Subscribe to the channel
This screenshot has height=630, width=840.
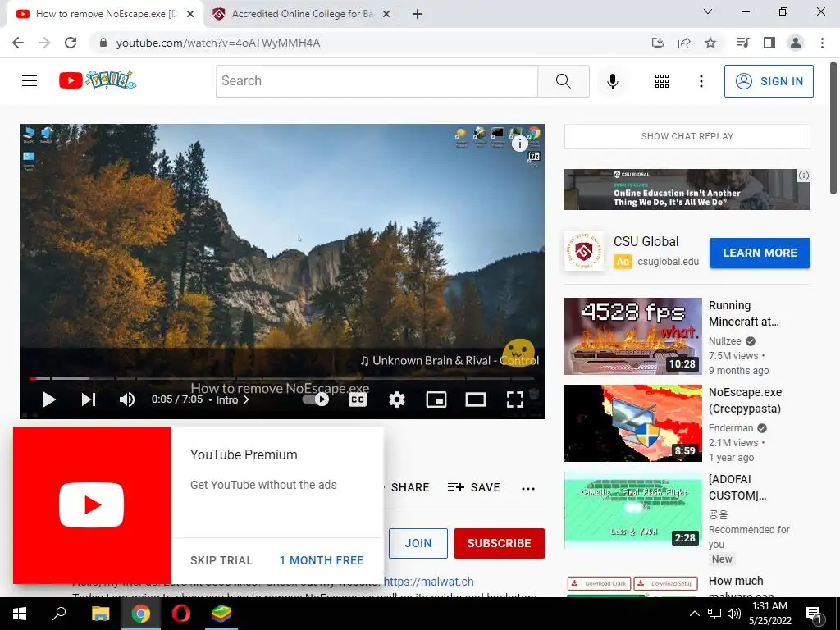click(x=500, y=543)
